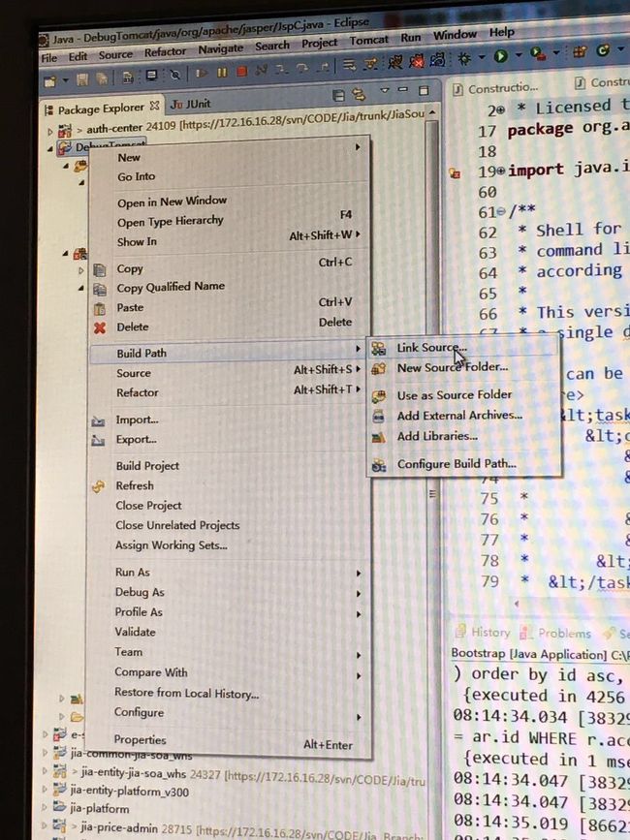Open the Run icon dropdown arrow
The height and width of the screenshot is (840, 630).
518,54
